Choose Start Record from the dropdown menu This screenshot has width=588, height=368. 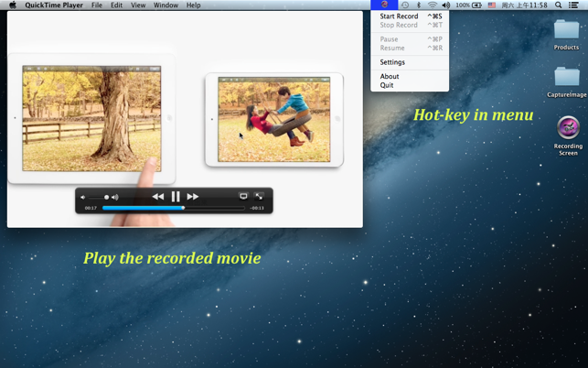(410, 16)
